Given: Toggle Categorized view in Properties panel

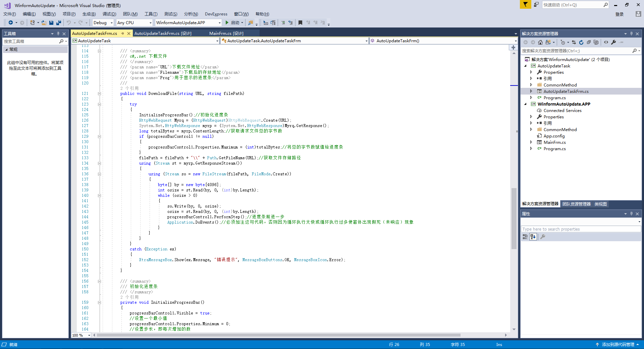Looking at the screenshot, I should (525, 237).
